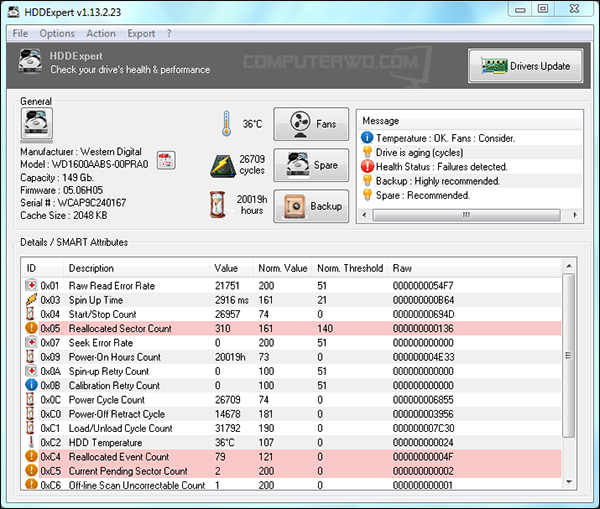This screenshot has height=509, width=600.
Task: Open the File menu
Action: tap(20, 34)
